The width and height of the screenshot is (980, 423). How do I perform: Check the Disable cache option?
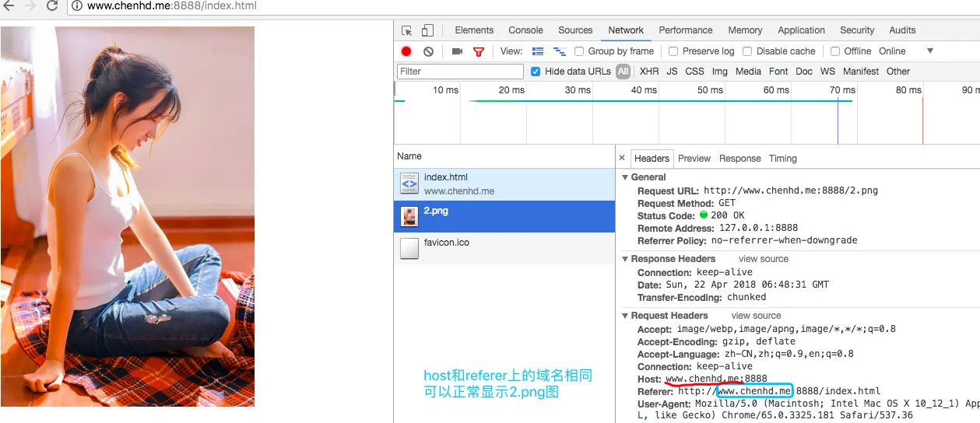pos(747,51)
